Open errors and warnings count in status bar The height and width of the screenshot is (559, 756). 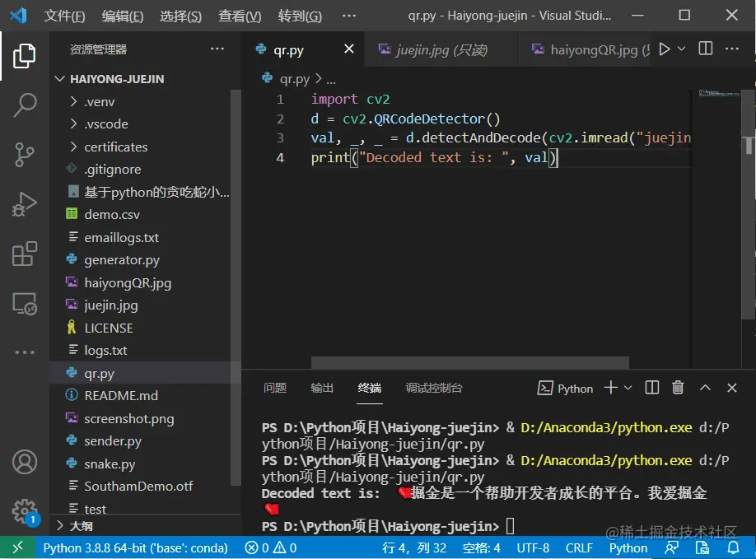270,548
